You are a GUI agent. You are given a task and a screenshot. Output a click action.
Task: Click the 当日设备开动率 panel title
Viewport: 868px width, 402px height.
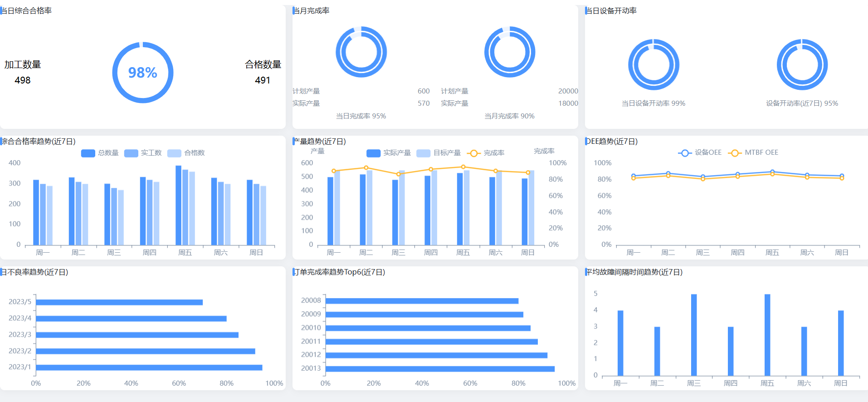point(611,10)
